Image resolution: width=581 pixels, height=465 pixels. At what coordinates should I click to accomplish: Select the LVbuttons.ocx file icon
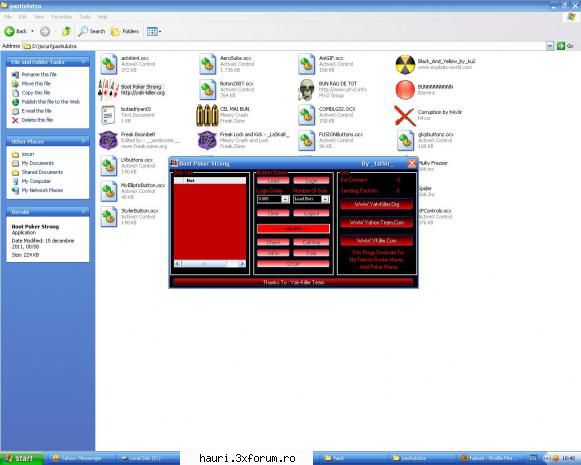(109, 166)
